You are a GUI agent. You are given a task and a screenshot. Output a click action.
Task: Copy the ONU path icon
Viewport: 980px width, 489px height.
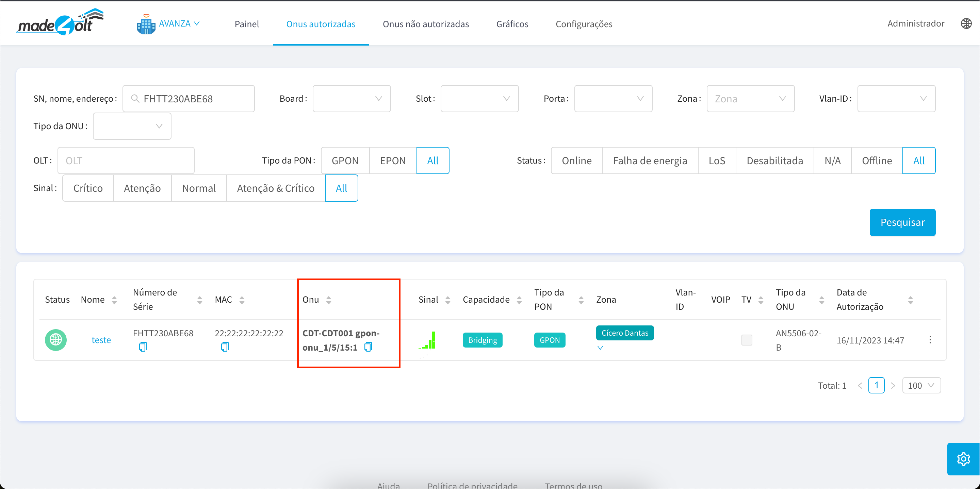coord(368,347)
